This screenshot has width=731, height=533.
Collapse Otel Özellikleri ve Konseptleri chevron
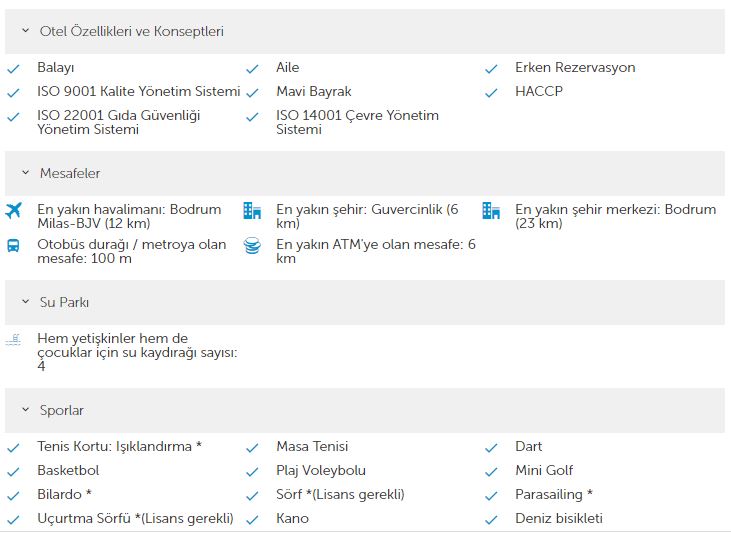pyautogui.click(x=26, y=31)
